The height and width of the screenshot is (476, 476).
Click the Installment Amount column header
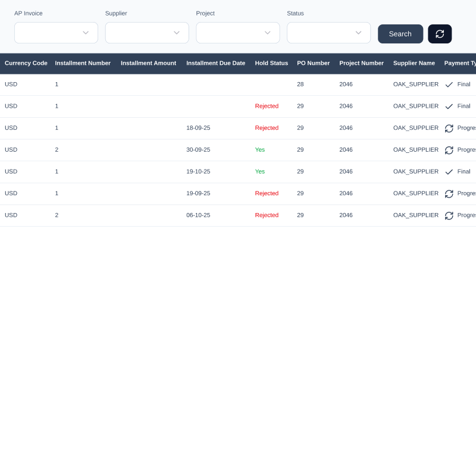[x=148, y=63]
